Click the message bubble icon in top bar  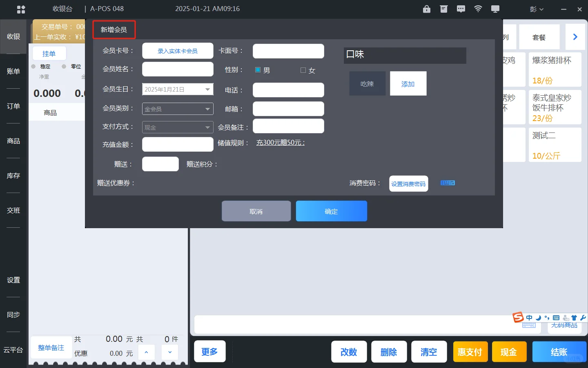click(x=461, y=9)
